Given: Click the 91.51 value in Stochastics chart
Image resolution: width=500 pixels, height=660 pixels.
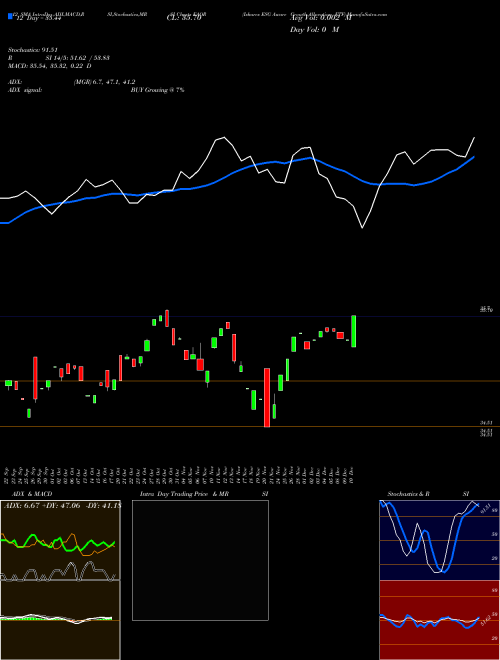Looking at the screenshot, I should point(486,506).
